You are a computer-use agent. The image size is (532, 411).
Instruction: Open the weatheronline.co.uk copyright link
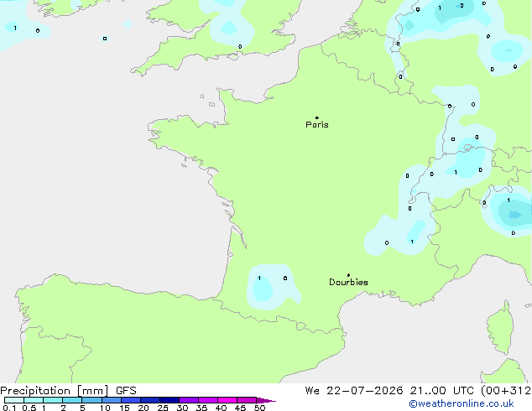tap(462, 403)
